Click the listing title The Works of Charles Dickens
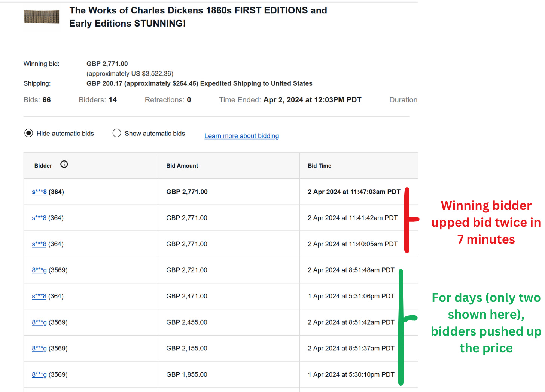This screenshot has height=392, width=545. coord(198,17)
